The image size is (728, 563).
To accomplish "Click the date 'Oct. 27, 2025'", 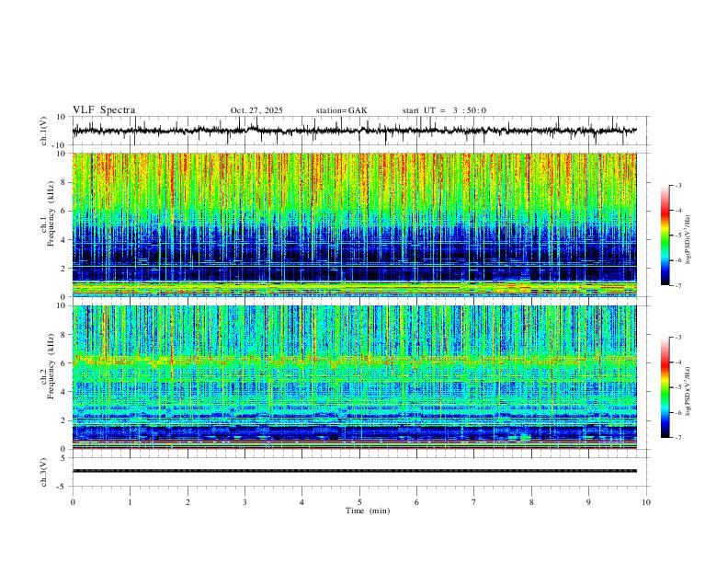I will click(x=256, y=110).
